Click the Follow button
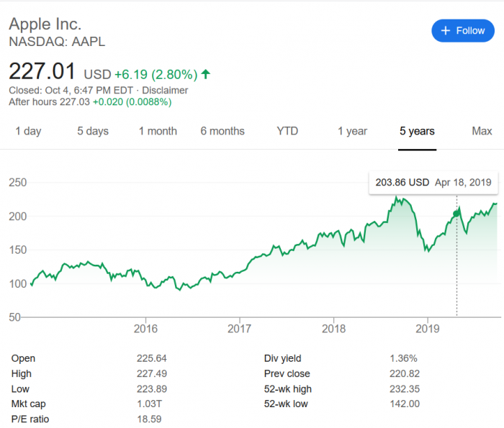 463,31
